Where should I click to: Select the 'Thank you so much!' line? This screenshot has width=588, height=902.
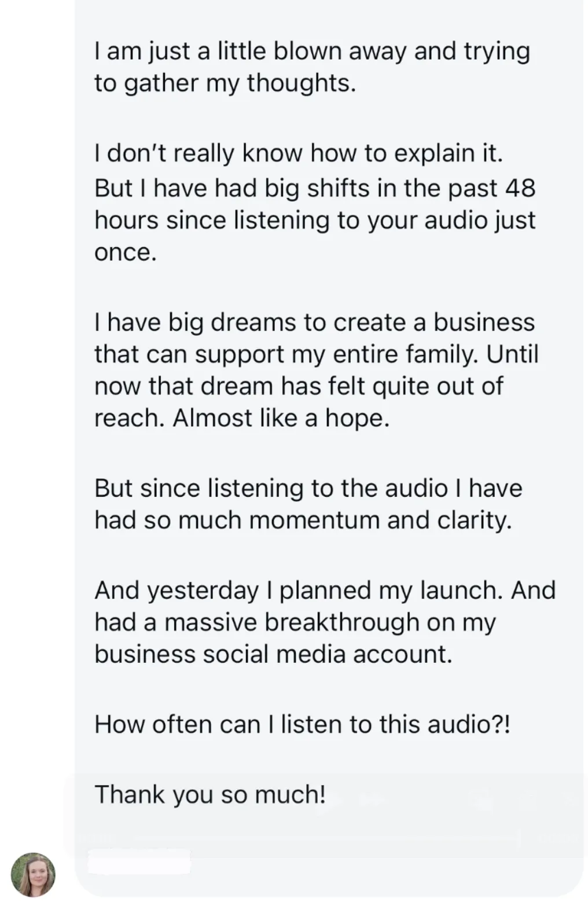210,794
